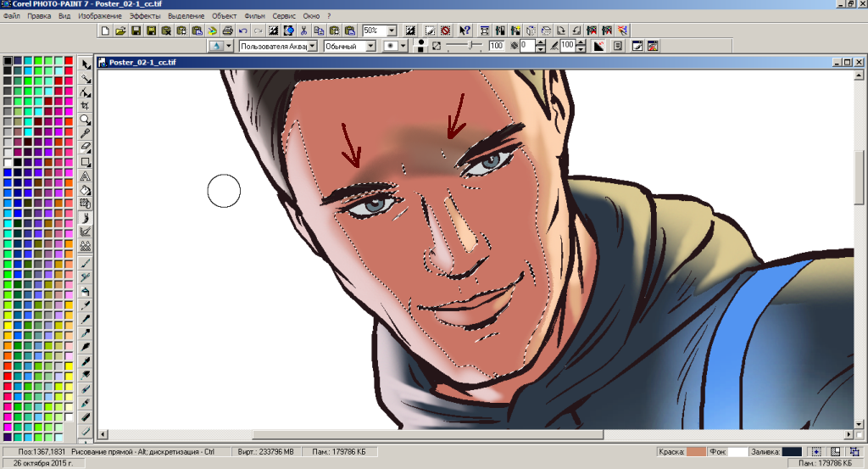Image resolution: width=868 pixels, height=469 pixels.
Task: Click the Краска paint color swatch
Action: pos(697,452)
